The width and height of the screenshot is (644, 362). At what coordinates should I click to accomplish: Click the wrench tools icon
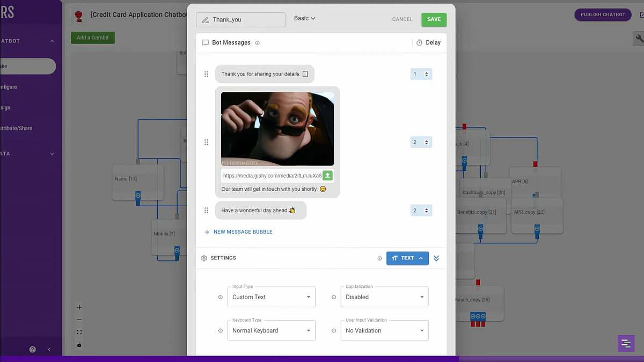pos(639,38)
